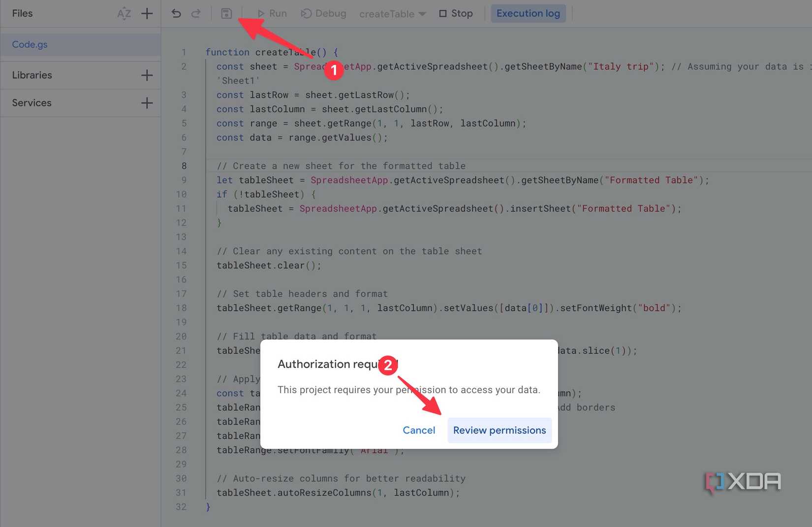Select the Code.gs file
Viewport: 812px width, 527px height.
[x=30, y=44]
